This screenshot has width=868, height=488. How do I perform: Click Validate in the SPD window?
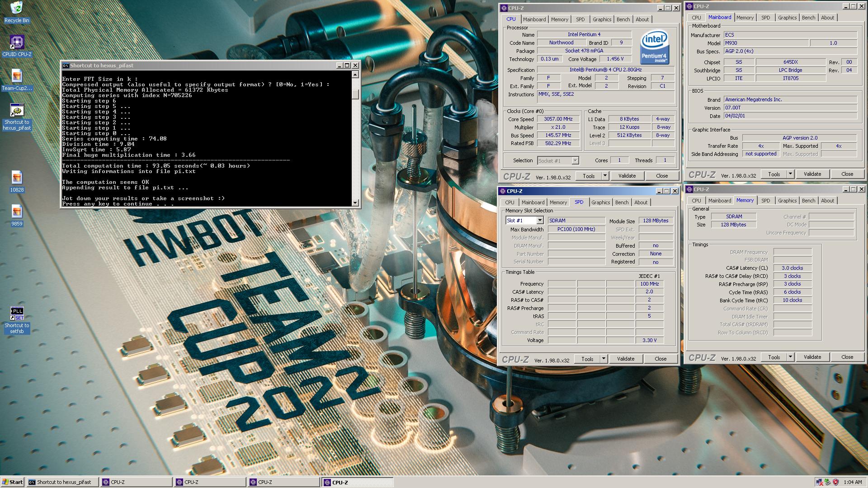(x=626, y=359)
